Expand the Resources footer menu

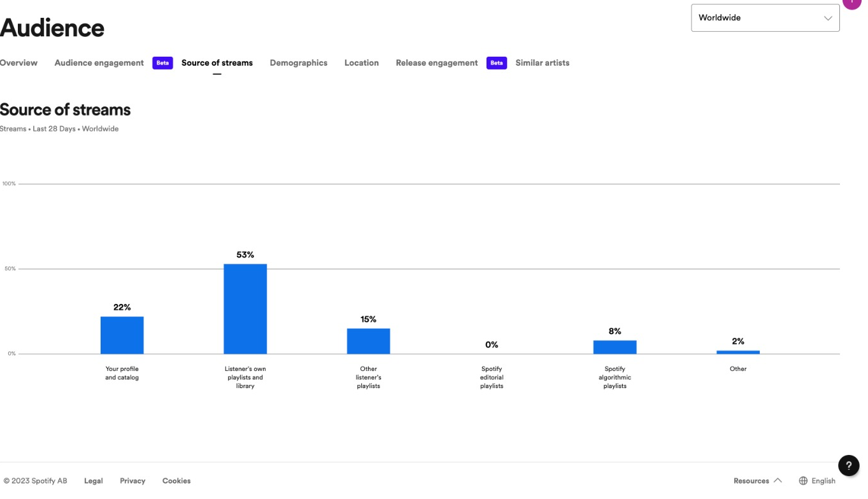pyautogui.click(x=757, y=481)
